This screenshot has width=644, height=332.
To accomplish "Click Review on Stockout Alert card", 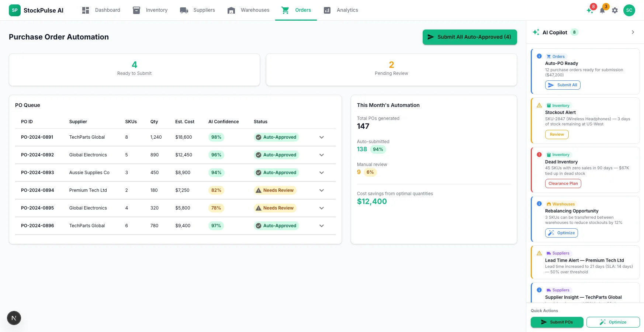I will [557, 134].
